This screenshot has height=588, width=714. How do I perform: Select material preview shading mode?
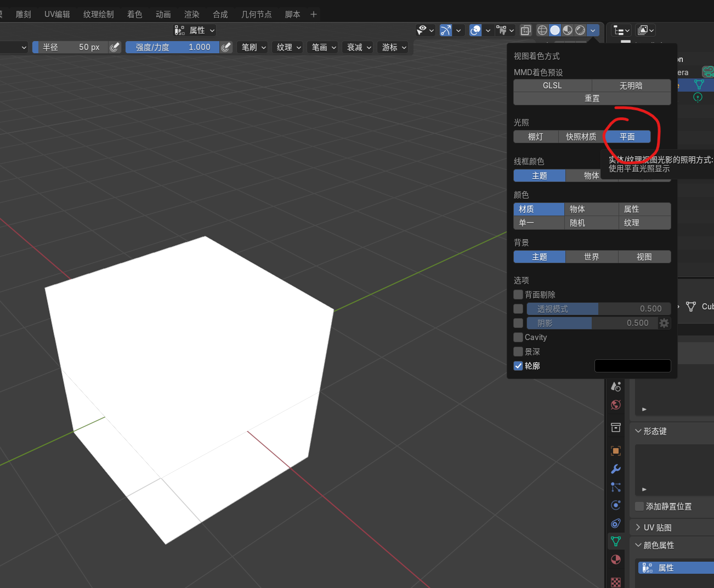pyautogui.click(x=568, y=30)
